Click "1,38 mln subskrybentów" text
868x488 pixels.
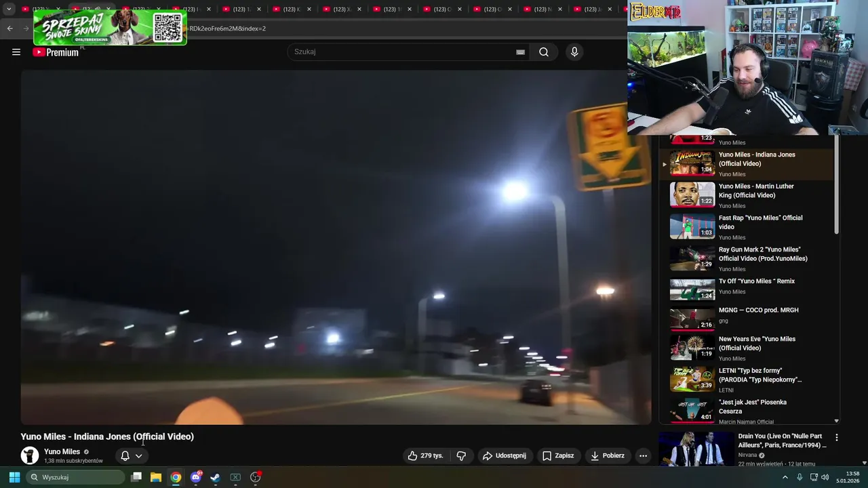[73, 461]
